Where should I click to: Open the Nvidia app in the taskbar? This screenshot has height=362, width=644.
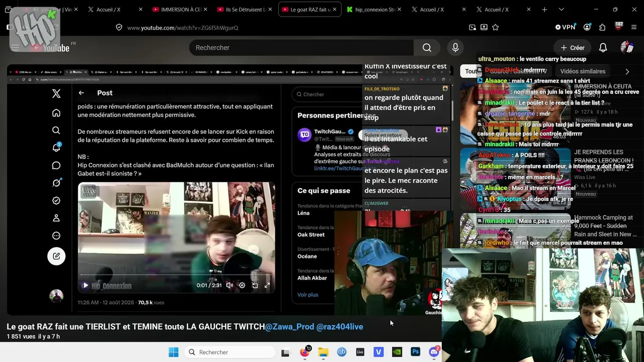397,352
